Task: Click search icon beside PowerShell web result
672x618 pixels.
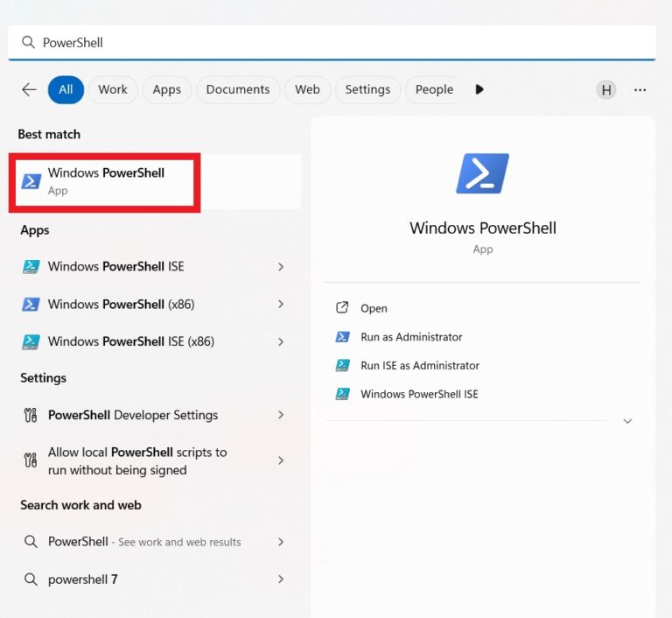Action: pos(31,542)
